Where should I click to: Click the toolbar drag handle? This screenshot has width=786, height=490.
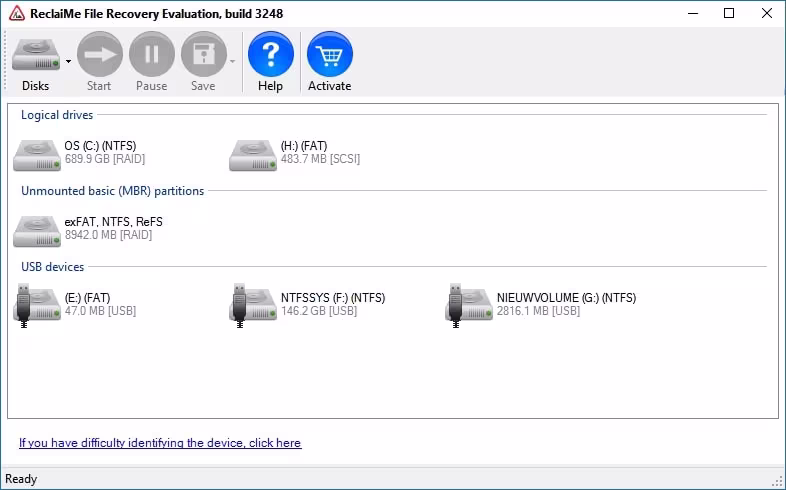click(5, 60)
